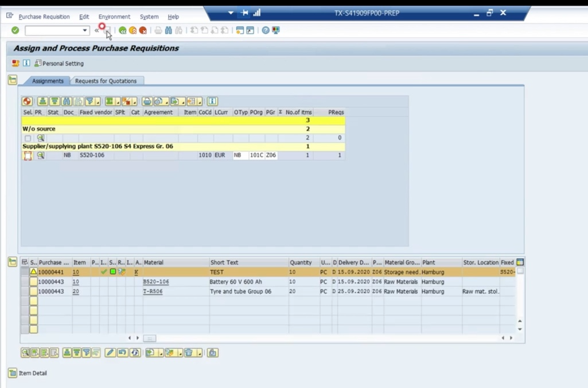Screen dimensions: 588x388
Task: Click the blue Information icon beside Personal Setting
Action: pos(26,63)
